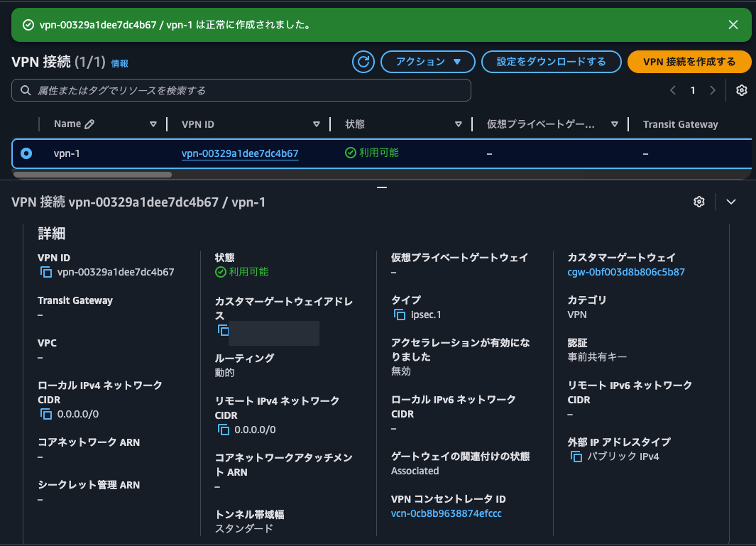Select the vpn-1 row radio button

pyautogui.click(x=27, y=153)
